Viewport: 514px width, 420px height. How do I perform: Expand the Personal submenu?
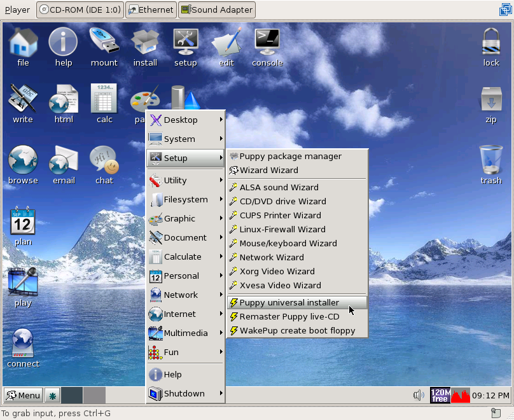[186, 276]
